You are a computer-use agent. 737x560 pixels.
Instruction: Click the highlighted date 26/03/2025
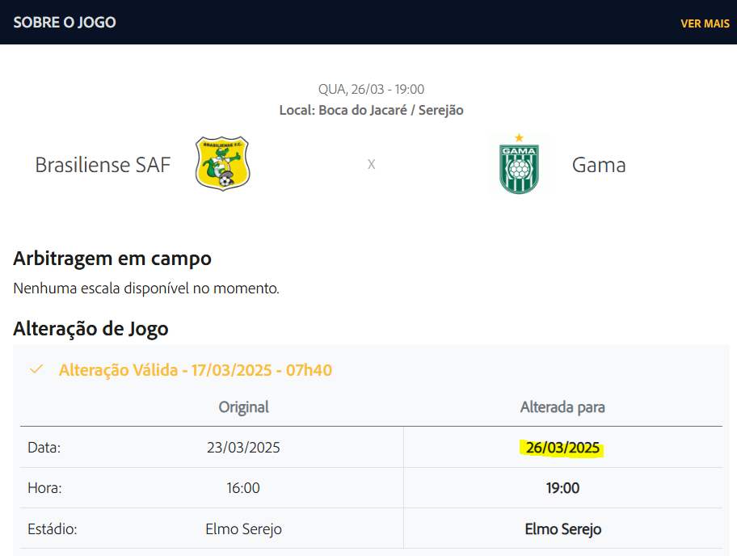pyautogui.click(x=562, y=448)
